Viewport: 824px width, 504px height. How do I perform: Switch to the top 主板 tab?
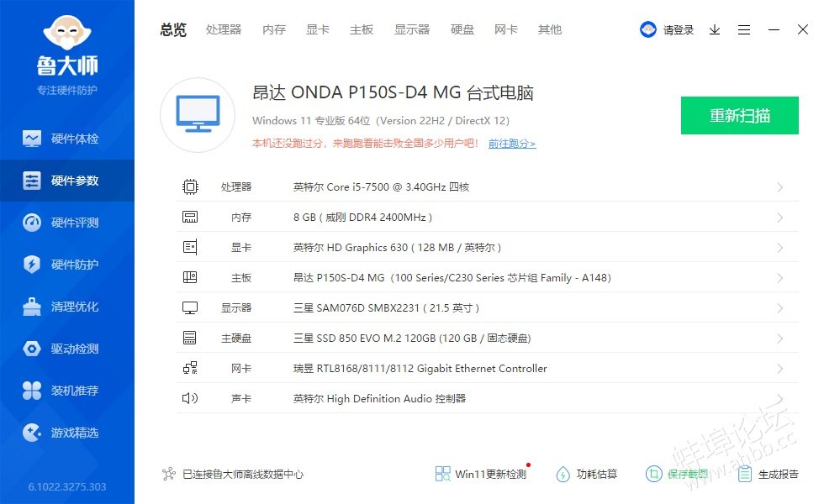pyautogui.click(x=362, y=30)
